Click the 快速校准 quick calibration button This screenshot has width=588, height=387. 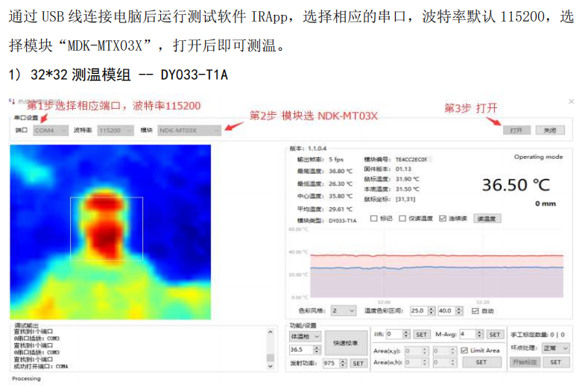point(345,342)
